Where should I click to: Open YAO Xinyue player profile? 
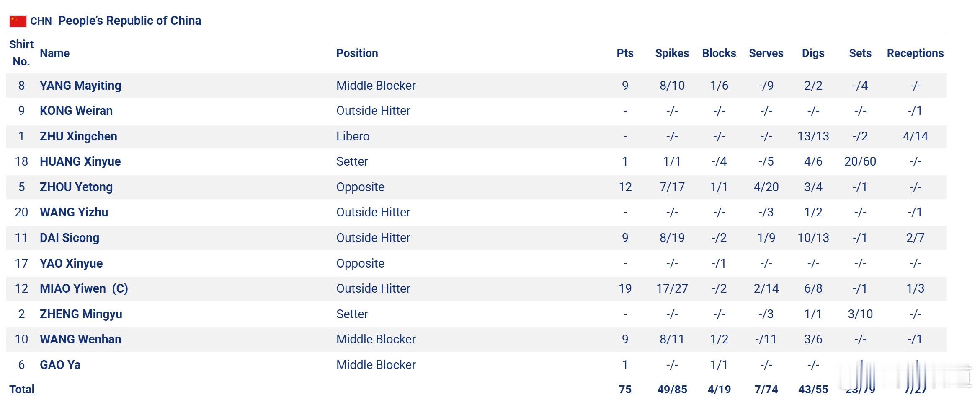point(71,263)
